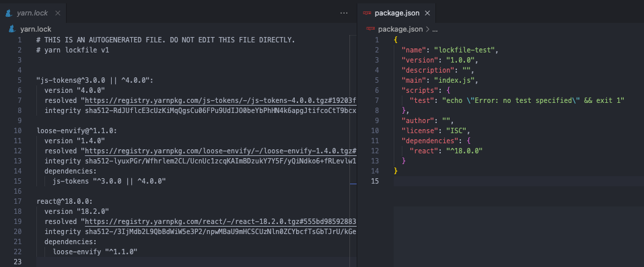Image resolution: width=644 pixels, height=267 pixels.
Task: Click the "author" key in package.json
Action: (x=418, y=121)
